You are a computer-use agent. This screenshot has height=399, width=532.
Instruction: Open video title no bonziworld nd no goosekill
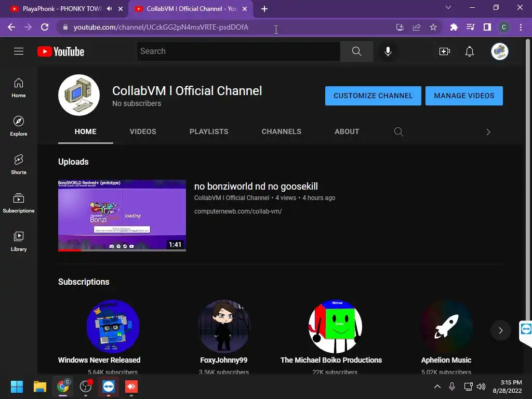coord(256,187)
